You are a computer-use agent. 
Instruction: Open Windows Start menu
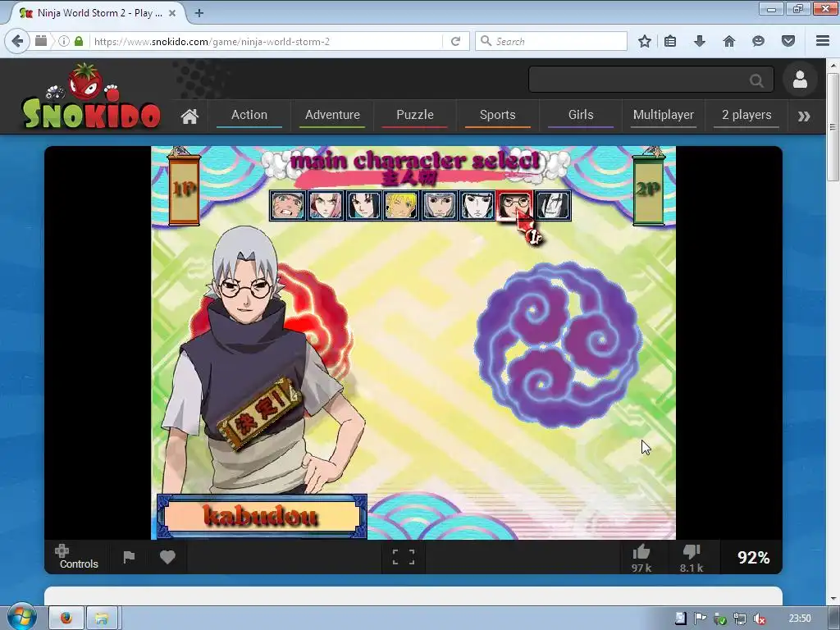pos(21,617)
